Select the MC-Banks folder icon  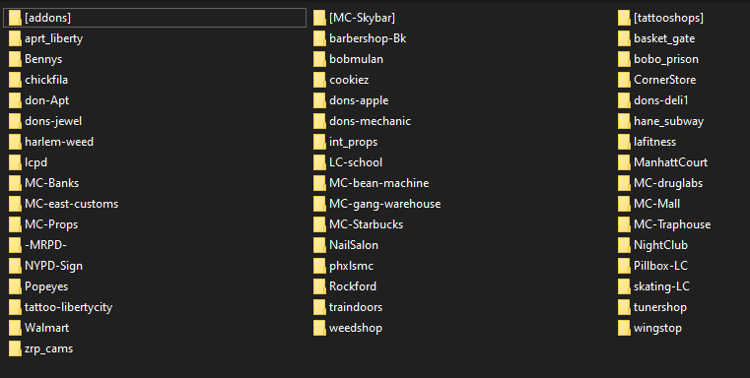[15, 183]
